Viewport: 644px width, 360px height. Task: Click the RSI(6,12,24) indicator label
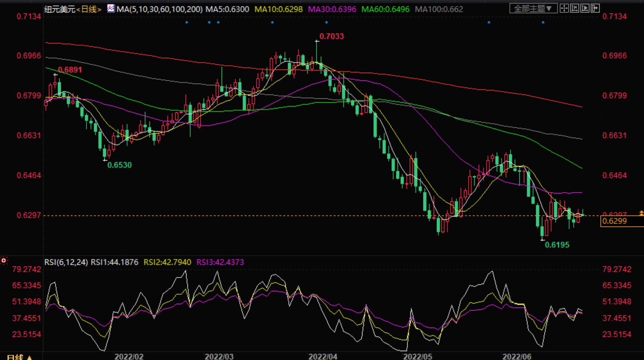click(66, 262)
